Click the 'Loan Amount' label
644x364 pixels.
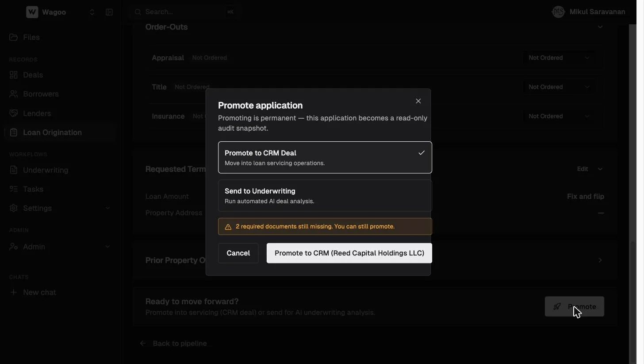(167, 197)
